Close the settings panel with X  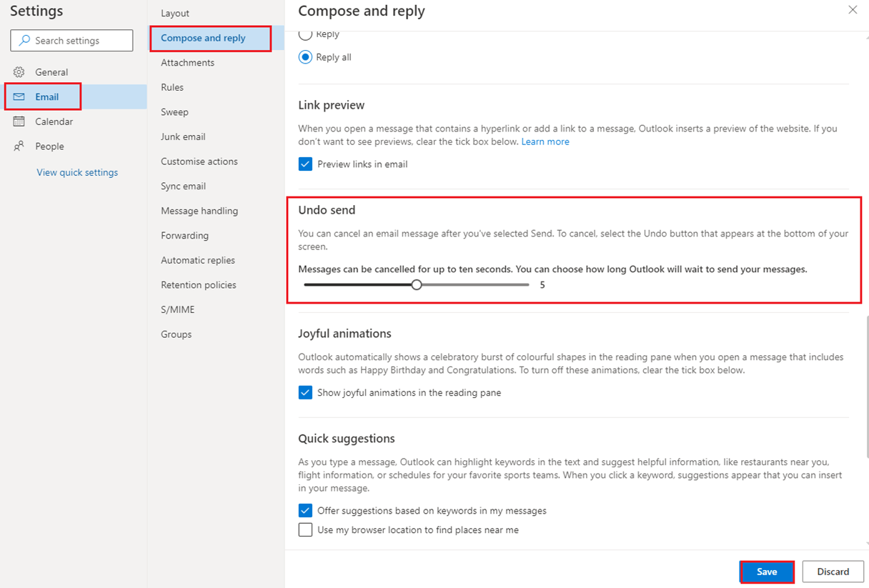(x=853, y=10)
